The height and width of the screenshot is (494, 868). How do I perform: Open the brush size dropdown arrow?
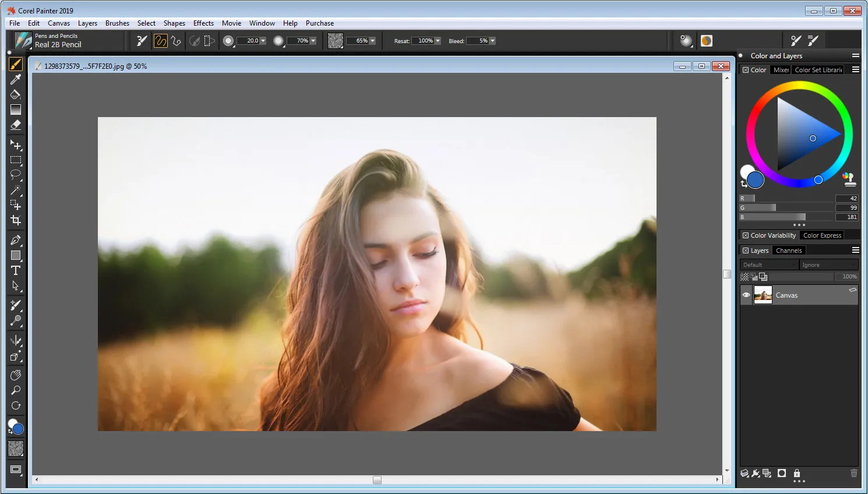coord(263,41)
